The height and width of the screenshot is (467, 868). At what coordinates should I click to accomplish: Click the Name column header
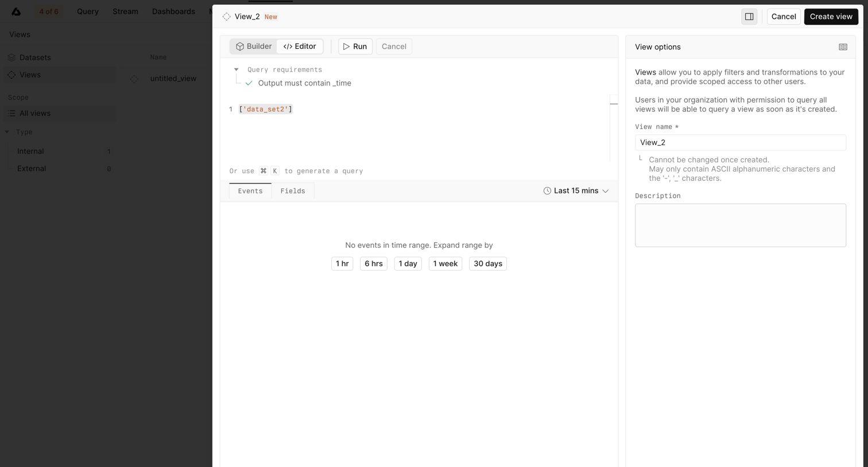158,57
